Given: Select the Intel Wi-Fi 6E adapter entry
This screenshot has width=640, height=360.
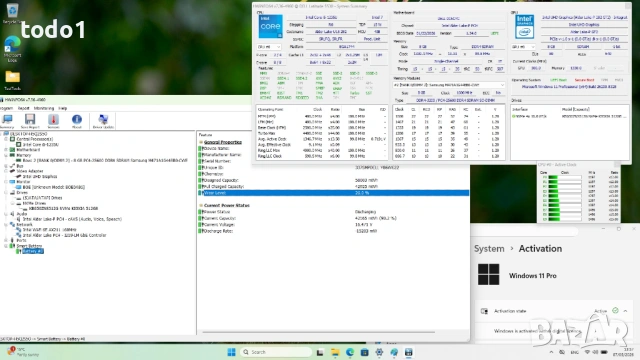Looking at the screenshot, I should pyautogui.click(x=49, y=230).
